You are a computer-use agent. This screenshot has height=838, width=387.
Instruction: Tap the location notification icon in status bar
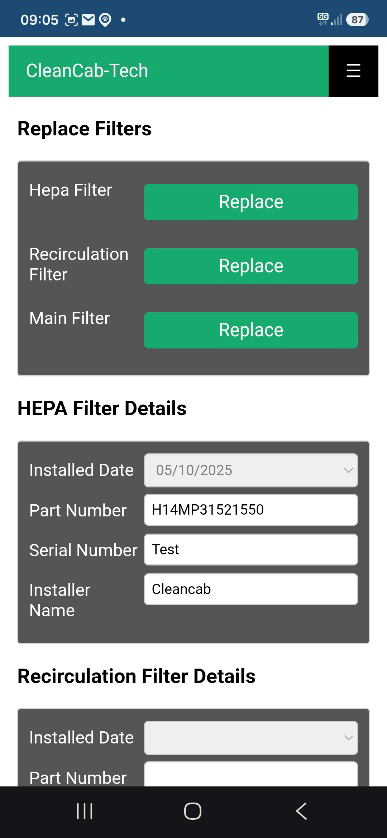pyautogui.click(x=105, y=20)
